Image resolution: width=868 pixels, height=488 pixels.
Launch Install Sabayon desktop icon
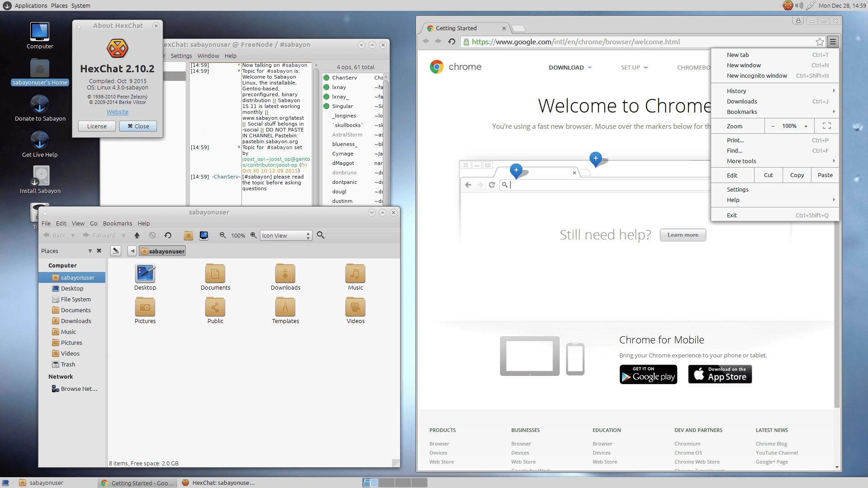click(40, 181)
